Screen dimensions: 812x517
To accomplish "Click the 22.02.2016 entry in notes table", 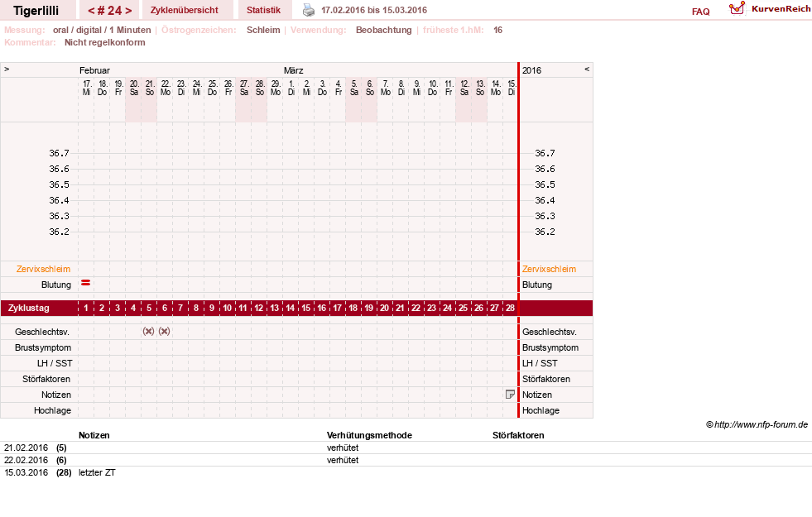I will click(x=26, y=460).
